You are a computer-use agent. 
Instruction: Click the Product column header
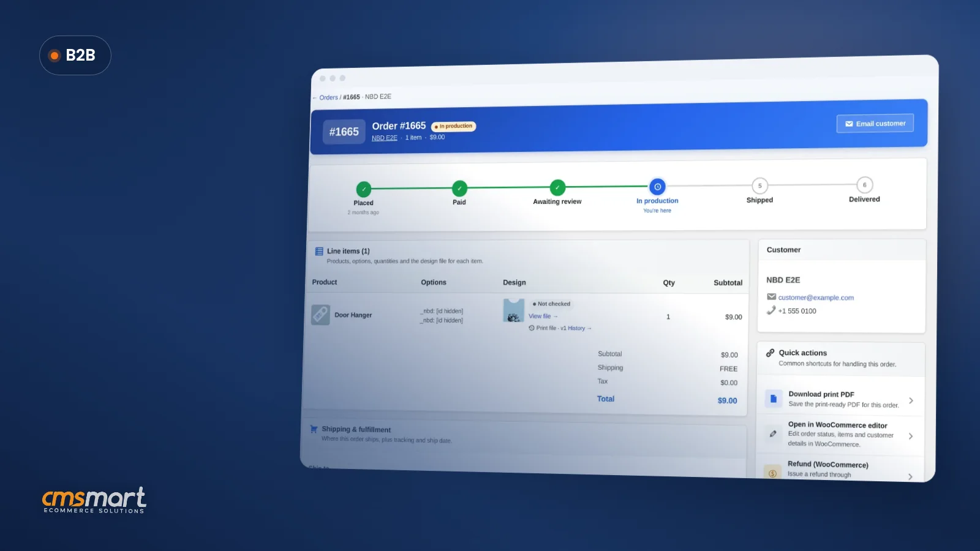point(325,282)
